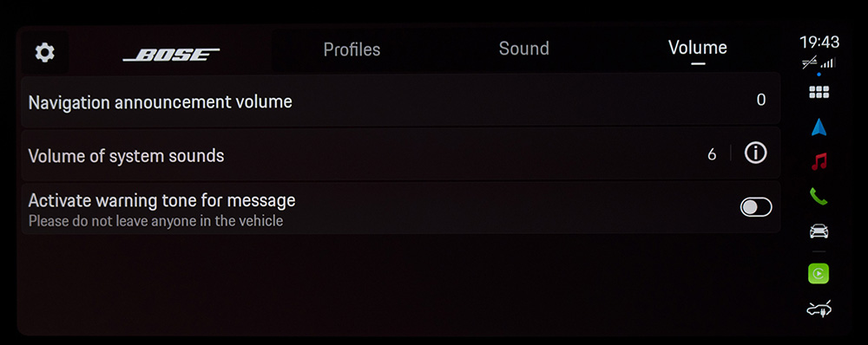Show info about system sounds volume
868x345 pixels.
click(x=756, y=153)
